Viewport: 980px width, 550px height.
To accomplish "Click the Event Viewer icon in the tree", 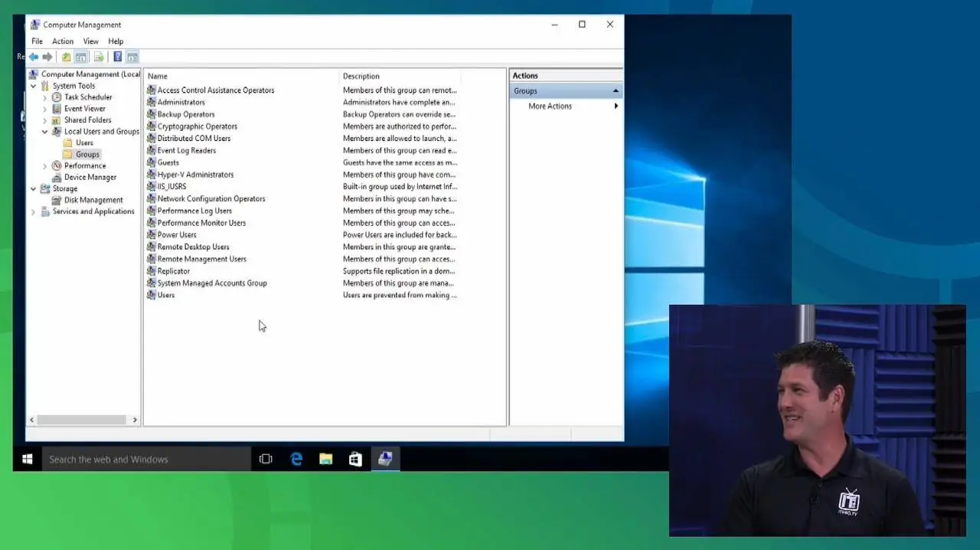I will point(57,109).
